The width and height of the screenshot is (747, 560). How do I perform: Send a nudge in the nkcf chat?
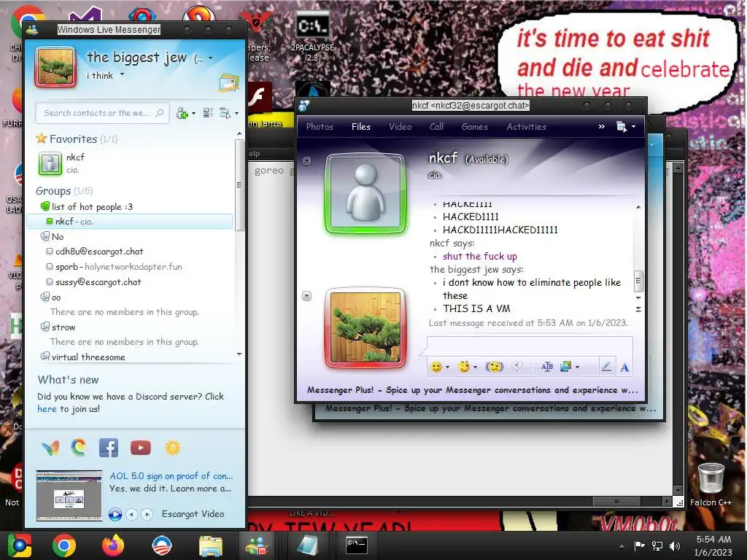click(494, 367)
